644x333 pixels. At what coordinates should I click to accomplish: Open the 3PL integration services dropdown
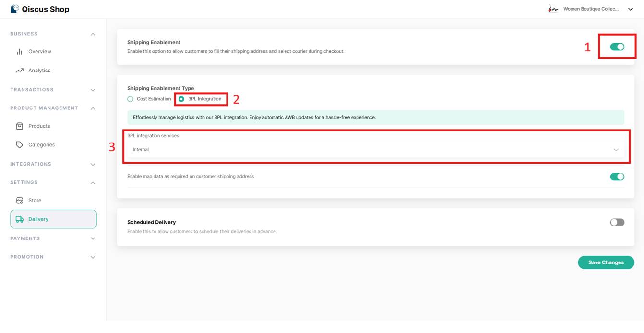click(x=375, y=150)
